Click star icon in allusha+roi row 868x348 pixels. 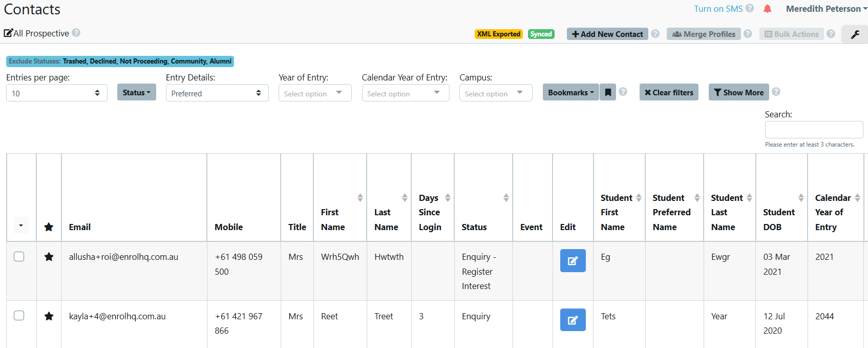coord(49,257)
